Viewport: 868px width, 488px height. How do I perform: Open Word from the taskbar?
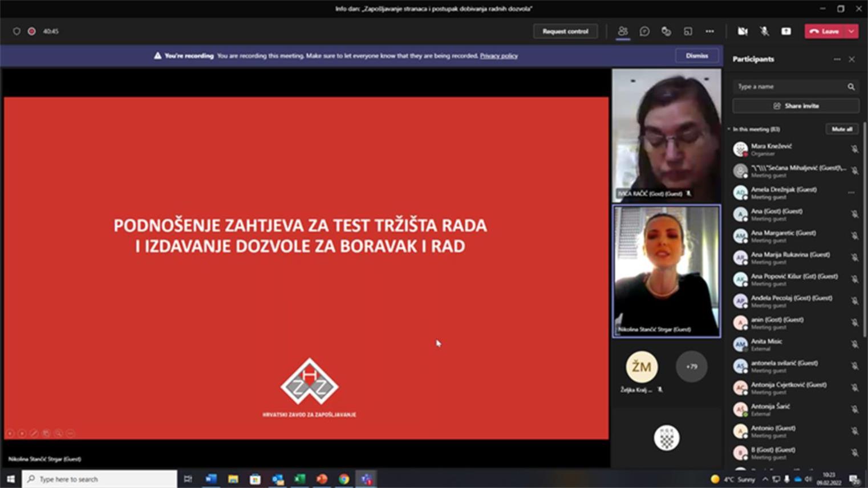[210, 479]
